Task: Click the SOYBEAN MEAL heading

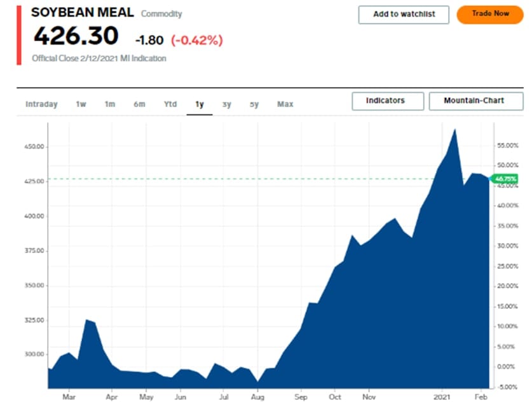Action: pyautogui.click(x=83, y=13)
